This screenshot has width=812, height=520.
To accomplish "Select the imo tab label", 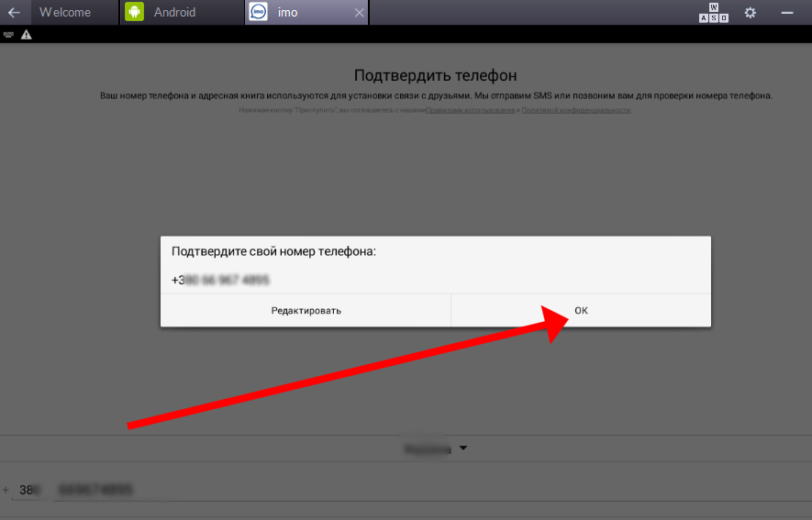I will coord(288,13).
